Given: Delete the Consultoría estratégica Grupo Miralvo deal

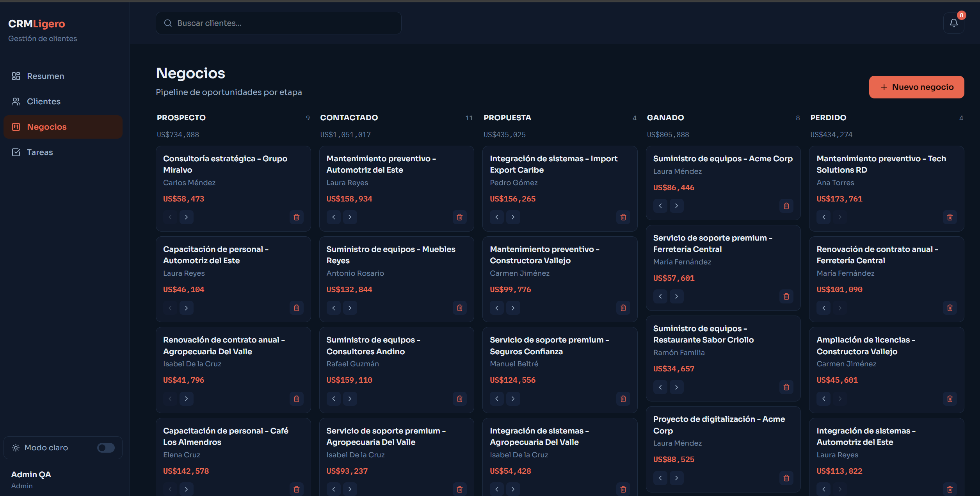Looking at the screenshot, I should [x=297, y=217].
